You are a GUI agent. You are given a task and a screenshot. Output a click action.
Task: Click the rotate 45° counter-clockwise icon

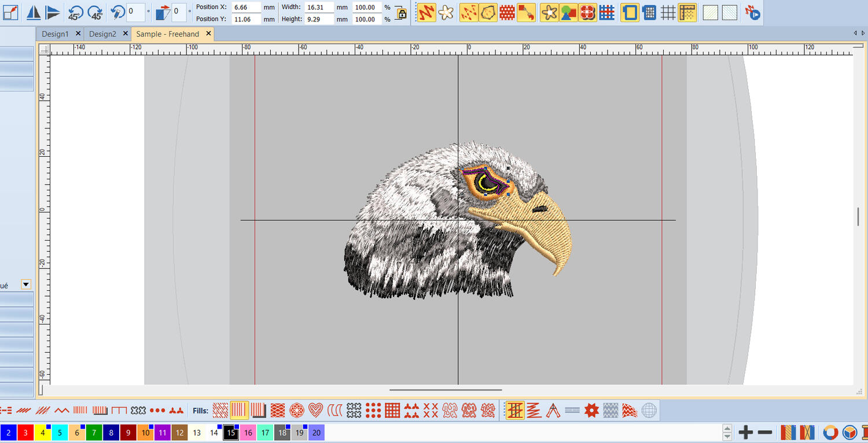point(75,12)
